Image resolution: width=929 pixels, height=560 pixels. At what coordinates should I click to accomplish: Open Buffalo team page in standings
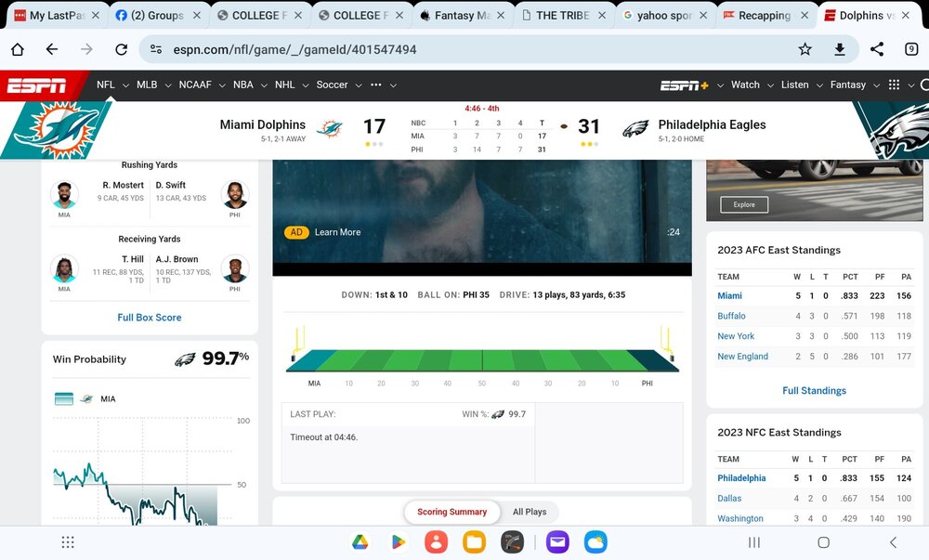(x=731, y=316)
